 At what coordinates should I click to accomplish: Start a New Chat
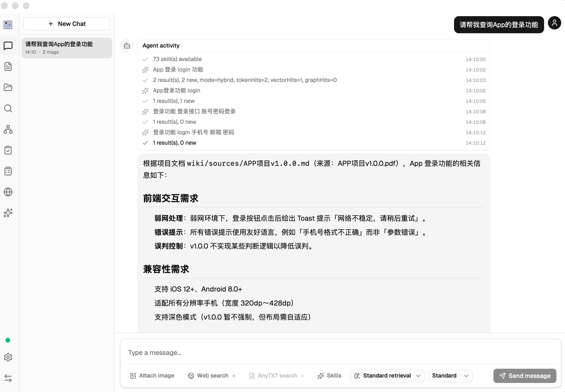tap(67, 24)
